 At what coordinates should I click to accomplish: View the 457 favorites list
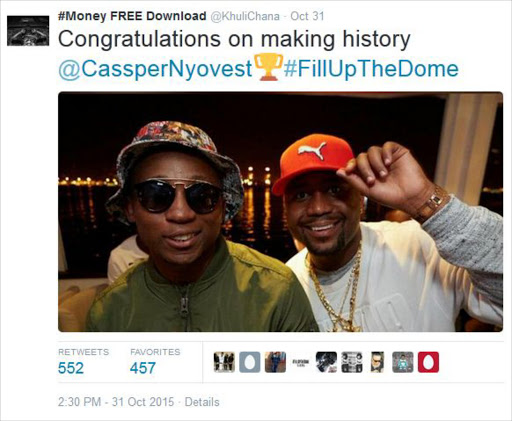point(143,368)
